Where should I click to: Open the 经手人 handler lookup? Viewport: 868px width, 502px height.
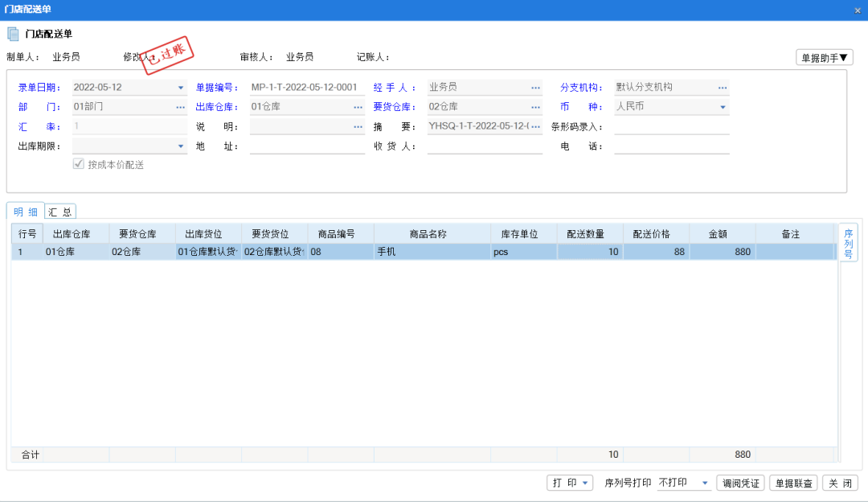pos(535,86)
